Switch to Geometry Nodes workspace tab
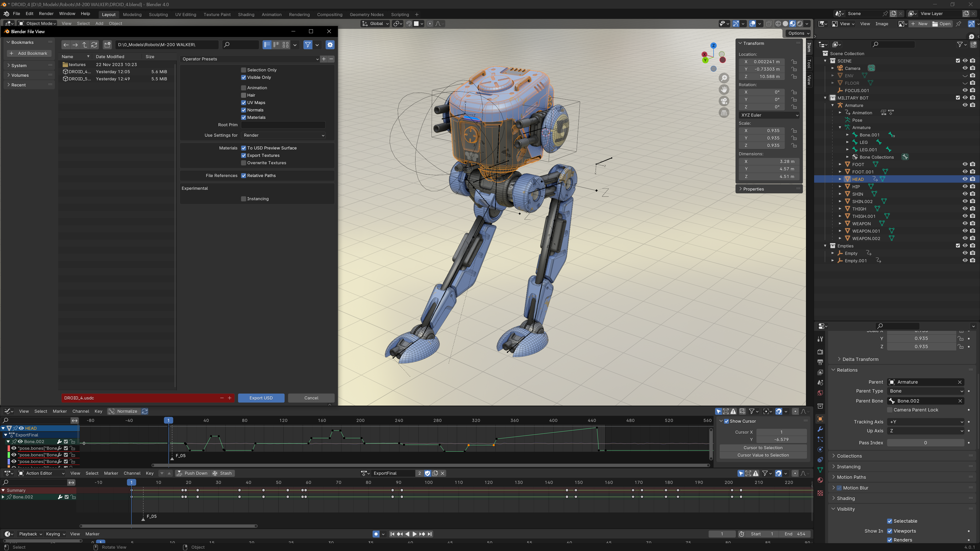The image size is (980, 551). tap(366, 15)
